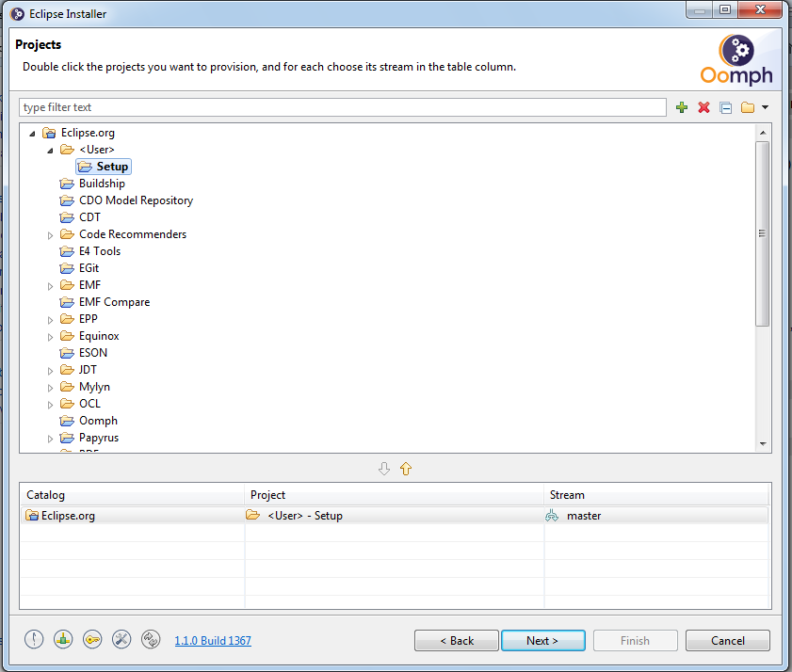The height and width of the screenshot is (672, 792).
Task: Click the catalogs folder icon in toolbar
Action: point(748,107)
